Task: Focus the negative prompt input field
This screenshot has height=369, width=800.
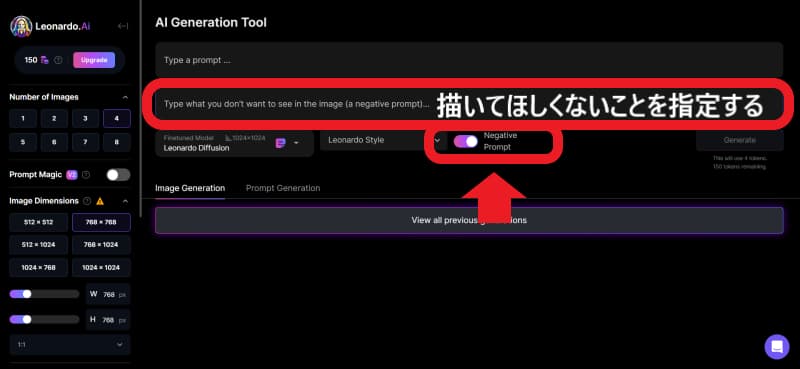Action: point(469,104)
